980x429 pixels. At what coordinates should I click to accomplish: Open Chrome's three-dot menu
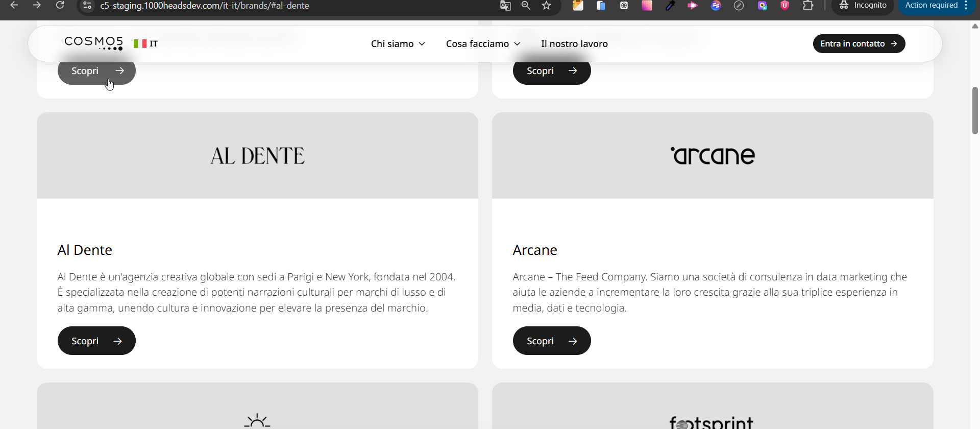pos(966,5)
